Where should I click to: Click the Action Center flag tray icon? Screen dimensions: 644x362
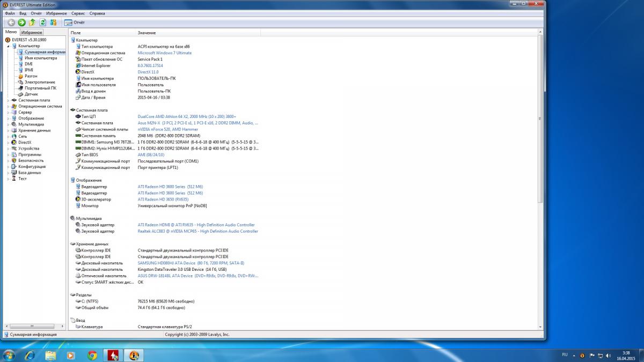pyautogui.click(x=591, y=355)
